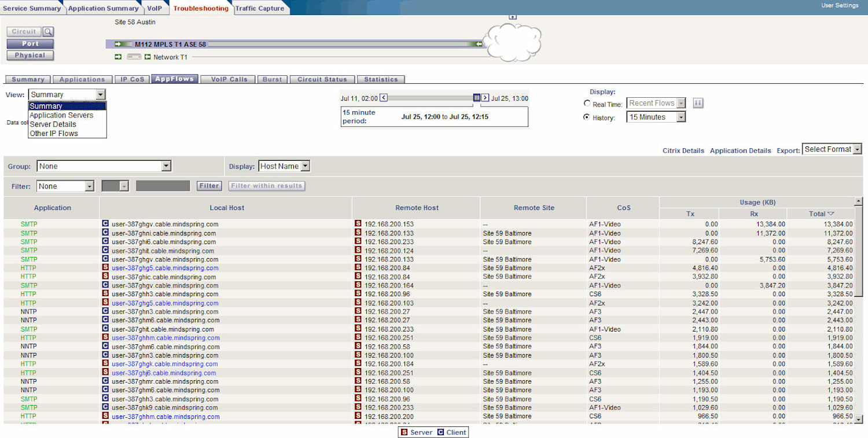Open the Display Host Name dropdown
The image size is (868, 438).
305,165
